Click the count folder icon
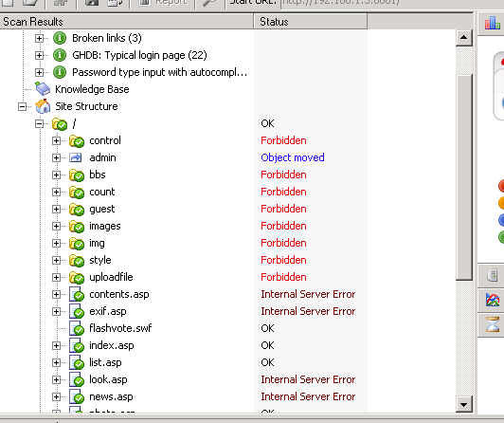This screenshot has width=504, height=423. (x=77, y=192)
